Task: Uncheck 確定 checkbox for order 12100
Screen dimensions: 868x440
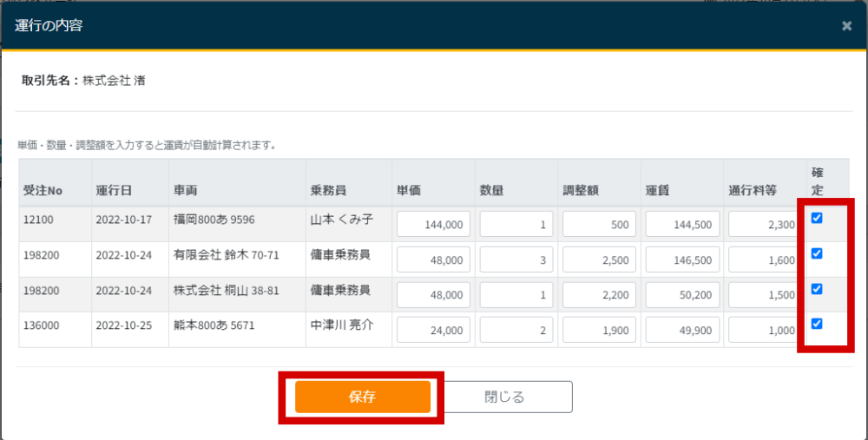Action: (817, 219)
